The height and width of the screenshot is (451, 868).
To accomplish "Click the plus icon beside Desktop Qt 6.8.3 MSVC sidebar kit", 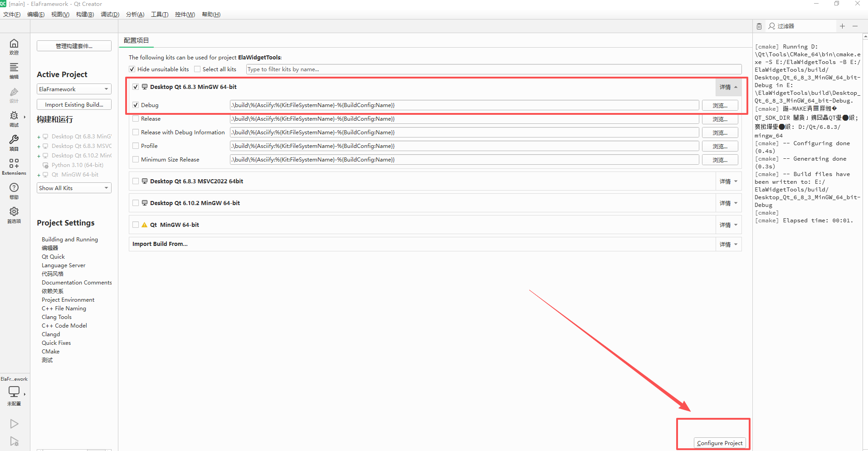I will coord(39,147).
